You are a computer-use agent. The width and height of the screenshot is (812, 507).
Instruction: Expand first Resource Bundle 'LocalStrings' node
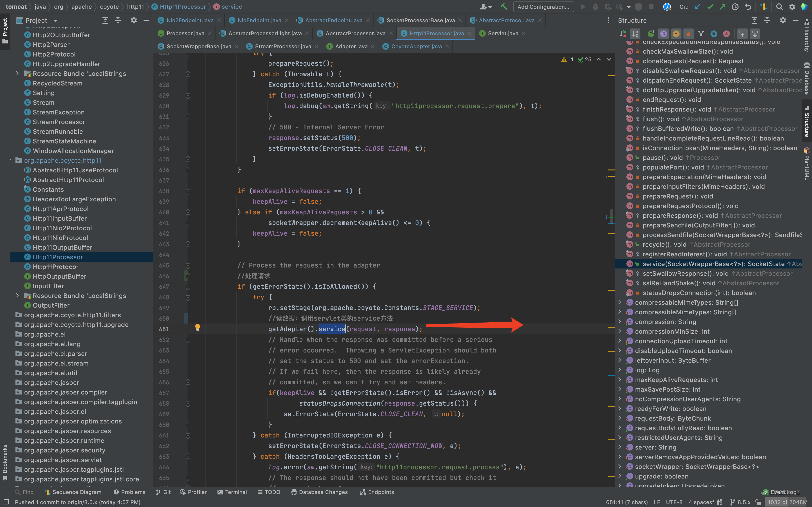click(17, 73)
